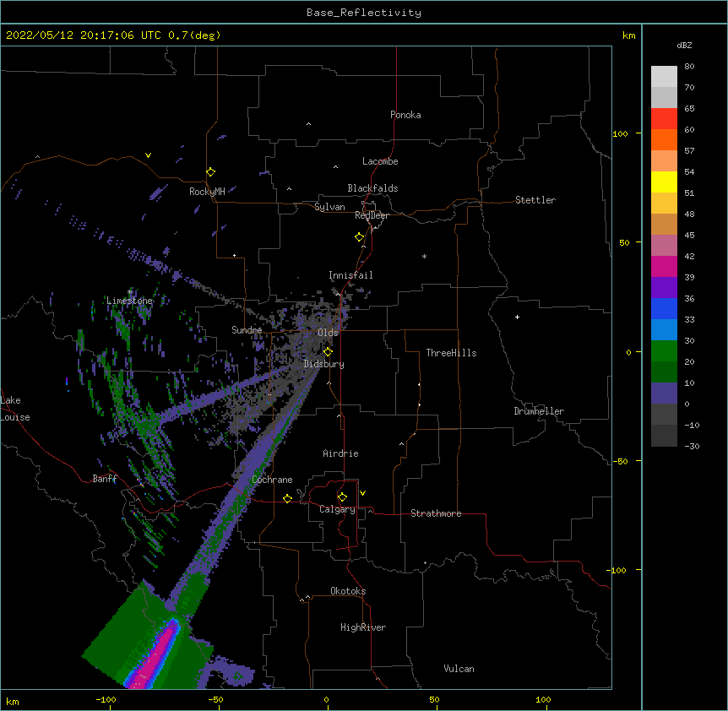Image resolution: width=728 pixels, height=711 pixels.
Task: Click the white asterisk marker above Limestone
Action: [x=130, y=291]
